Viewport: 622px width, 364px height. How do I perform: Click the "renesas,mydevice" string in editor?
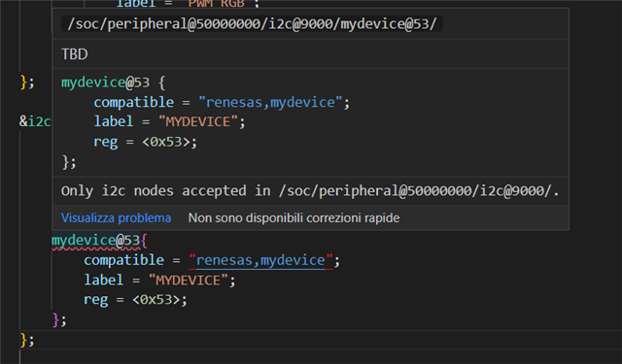[x=260, y=260]
